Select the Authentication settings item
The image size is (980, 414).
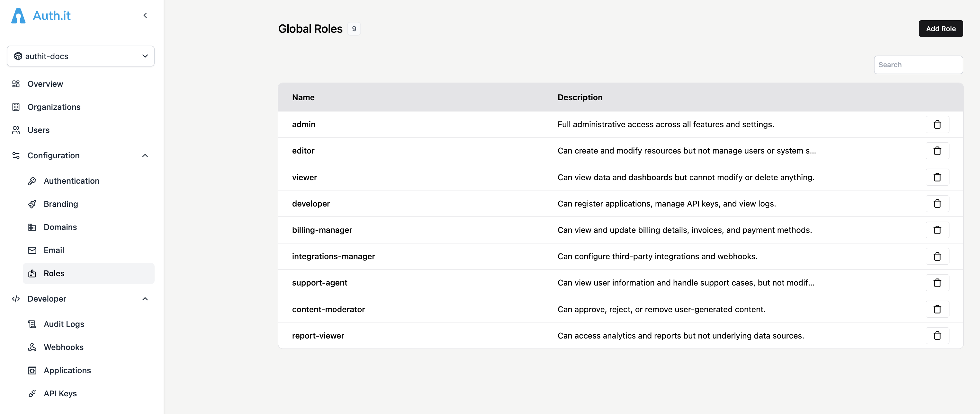coord(71,181)
